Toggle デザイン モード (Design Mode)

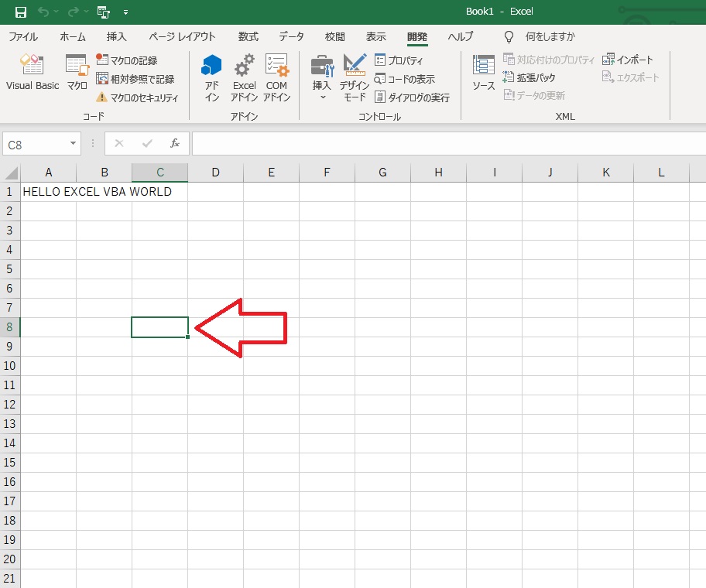(x=353, y=73)
